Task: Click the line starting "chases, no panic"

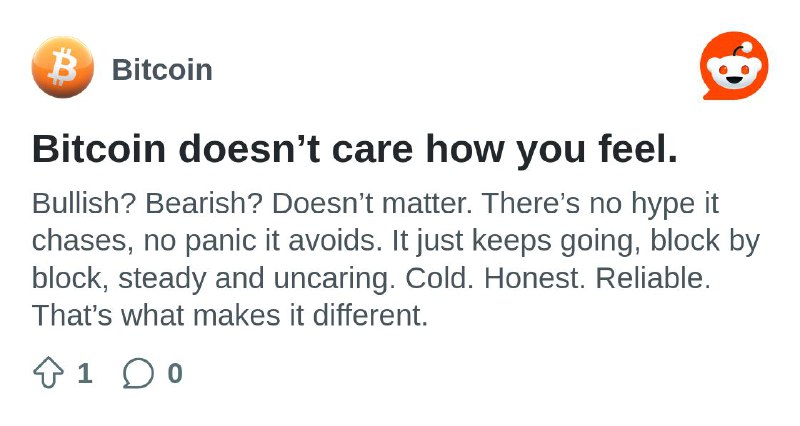Action: pos(396,241)
